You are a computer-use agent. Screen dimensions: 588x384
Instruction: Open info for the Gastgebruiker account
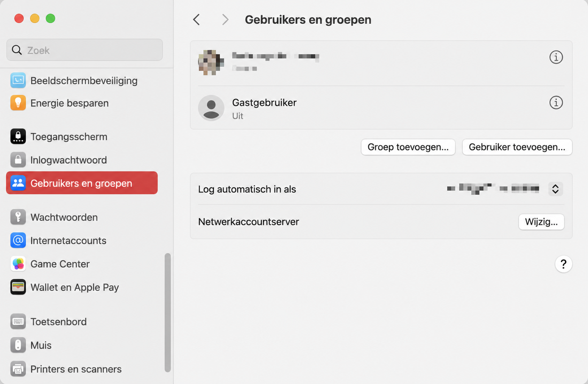click(556, 102)
